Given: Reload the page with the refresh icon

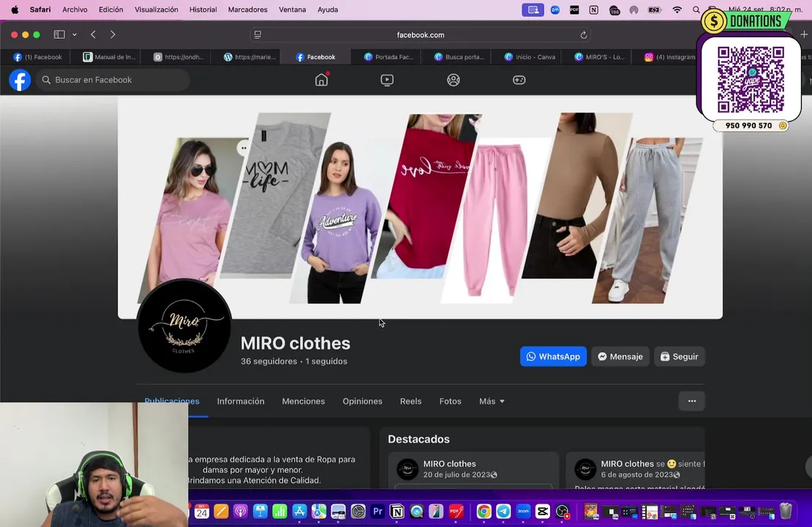Looking at the screenshot, I should pos(584,34).
